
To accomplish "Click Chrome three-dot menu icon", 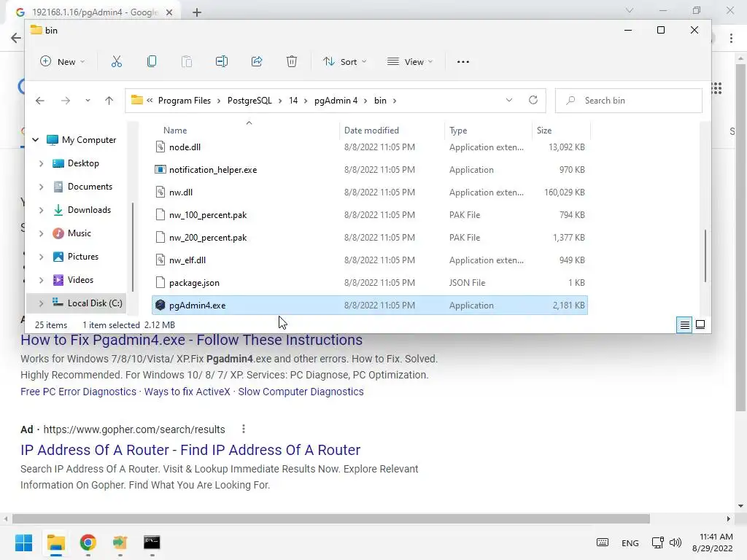I will 731,38.
